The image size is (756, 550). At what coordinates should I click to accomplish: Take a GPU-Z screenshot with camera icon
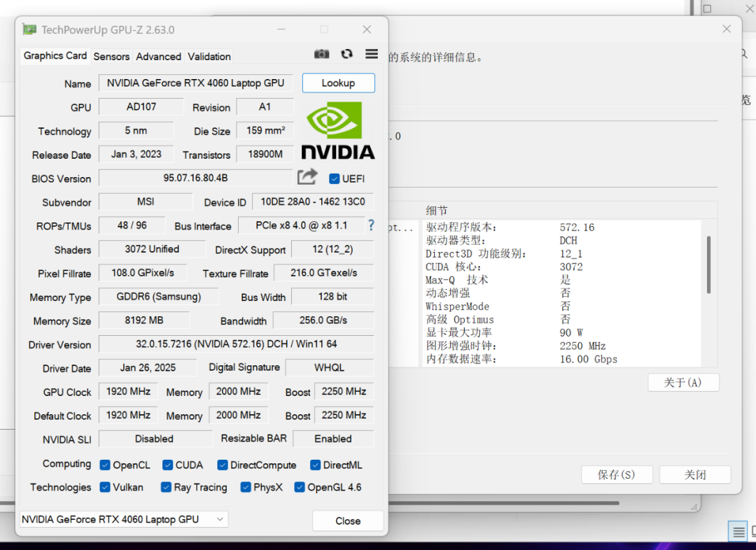[x=321, y=54]
